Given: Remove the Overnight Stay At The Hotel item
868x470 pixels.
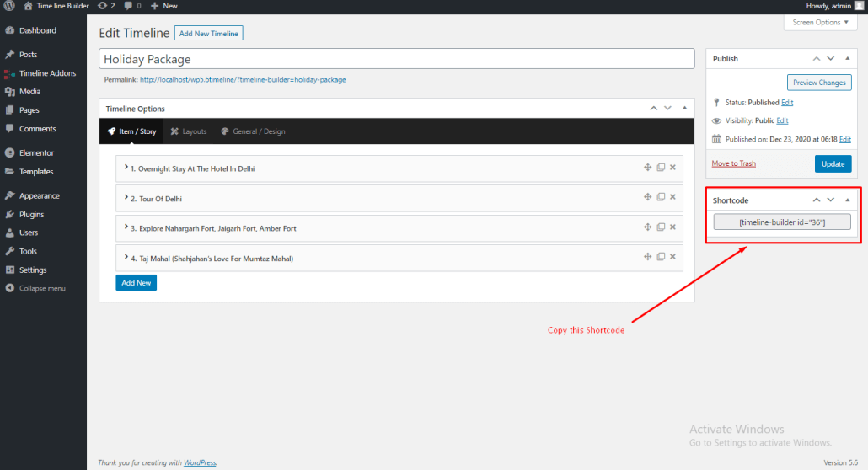Looking at the screenshot, I should tap(672, 168).
